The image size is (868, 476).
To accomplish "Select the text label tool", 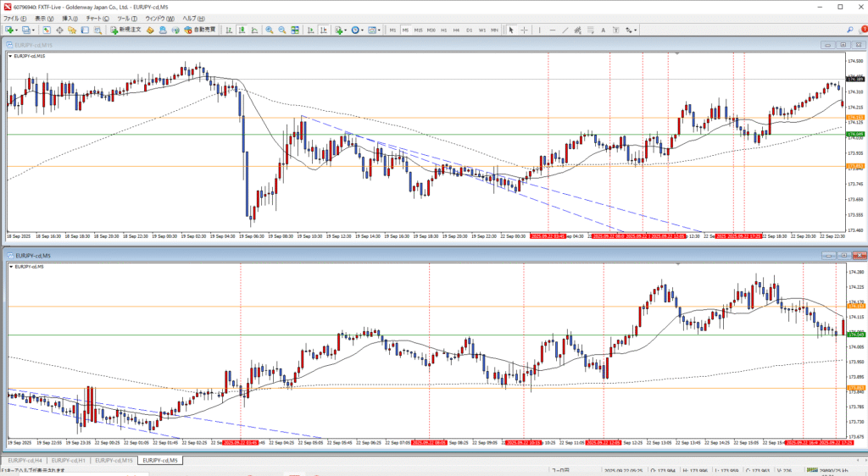I will coord(615,30).
